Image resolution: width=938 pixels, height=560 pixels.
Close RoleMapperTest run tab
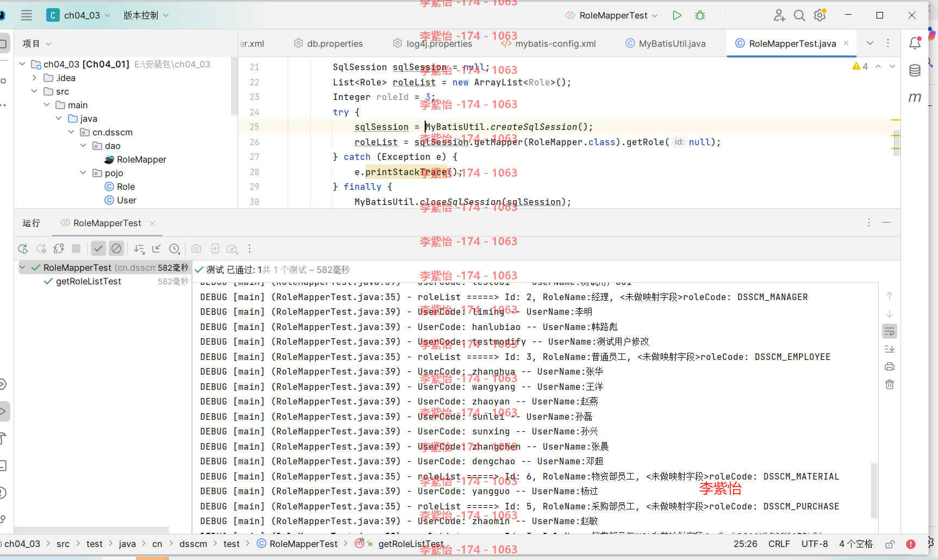pos(152,223)
